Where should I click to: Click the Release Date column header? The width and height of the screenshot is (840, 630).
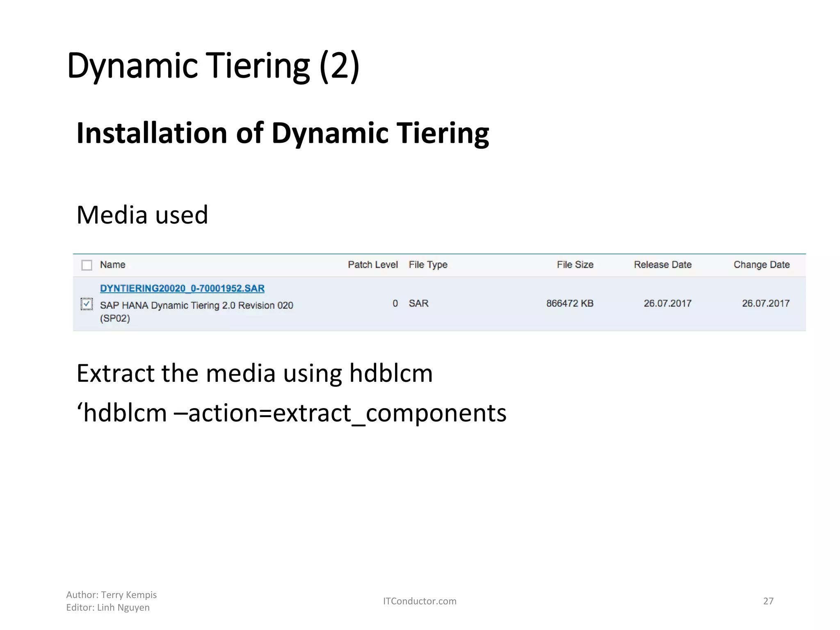click(663, 265)
